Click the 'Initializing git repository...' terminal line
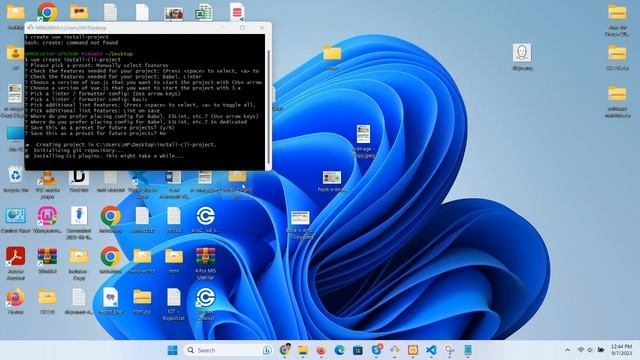This screenshot has width=640, height=360. click(x=74, y=150)
